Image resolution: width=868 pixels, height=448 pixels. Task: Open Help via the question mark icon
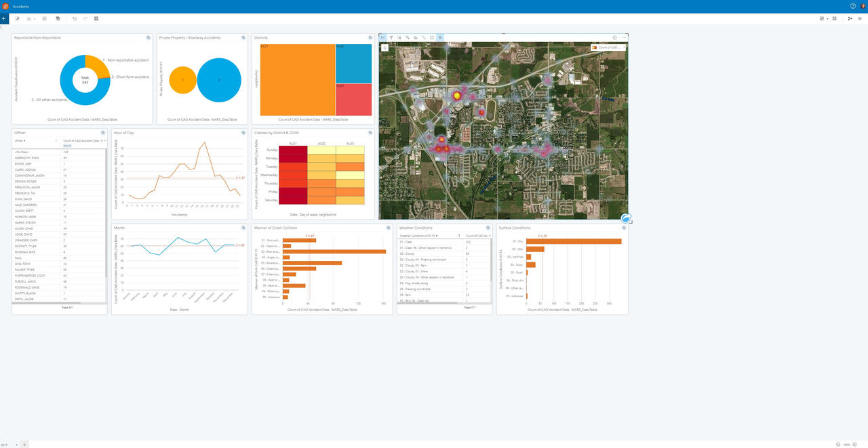coord(852,5)
